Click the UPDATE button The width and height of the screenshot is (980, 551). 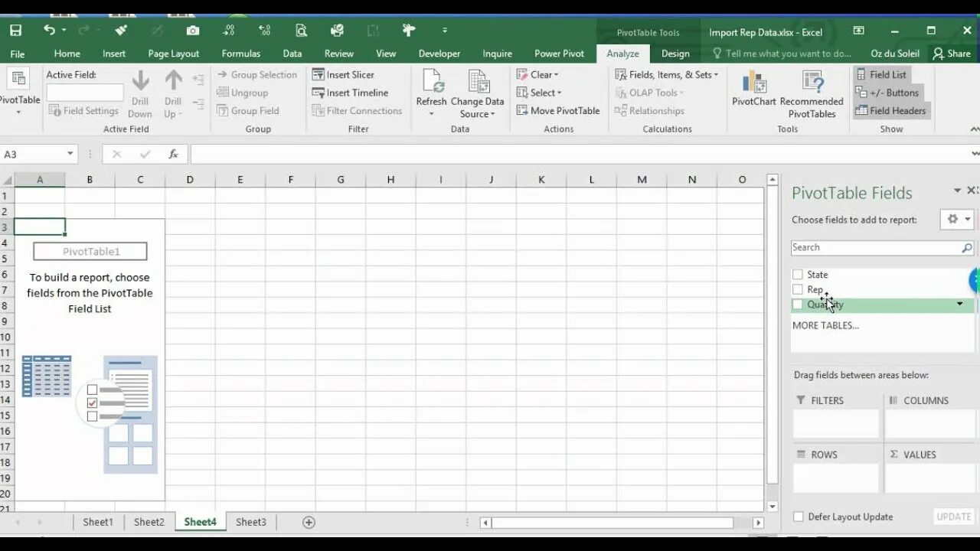[x=954, y=517]
